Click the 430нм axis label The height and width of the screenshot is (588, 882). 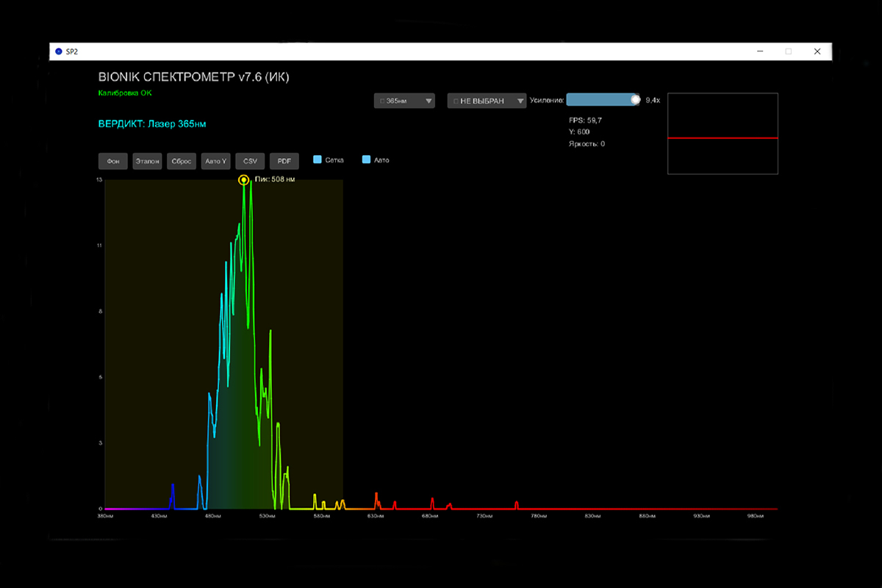(x=159, y=517)
